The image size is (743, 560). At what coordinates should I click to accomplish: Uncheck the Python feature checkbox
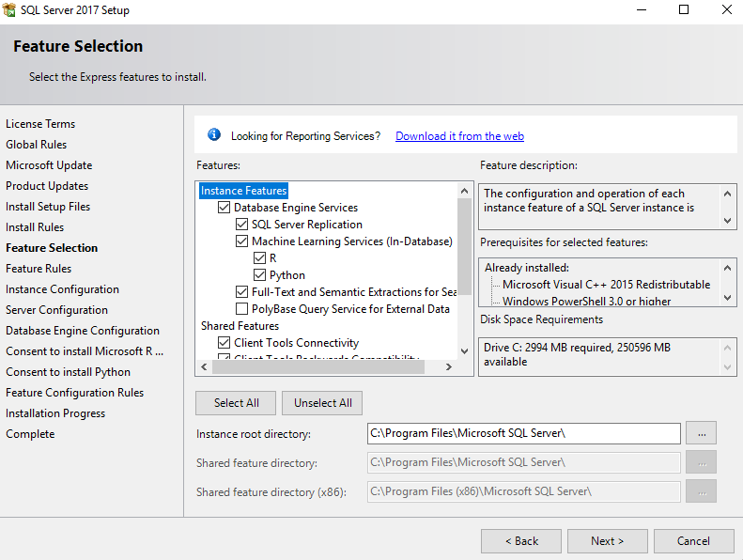(x=259, y=275)
